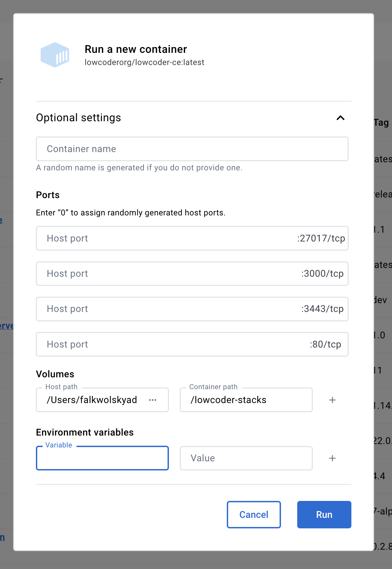
Task: Focus the Container name field
Action: pos(192,149)
